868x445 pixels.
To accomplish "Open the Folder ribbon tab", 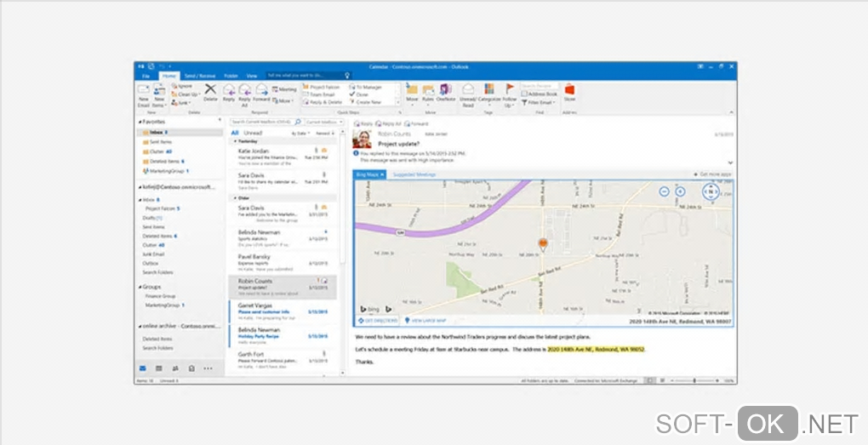I will (x=231, y=76).
